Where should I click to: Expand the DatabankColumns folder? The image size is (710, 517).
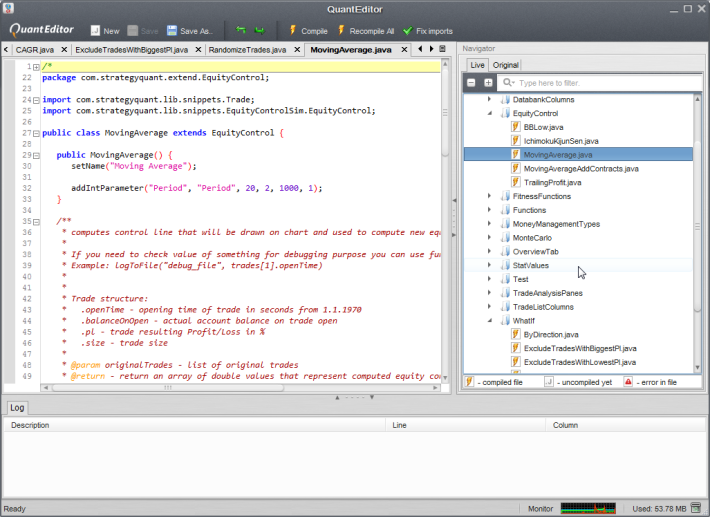point(489,99)
